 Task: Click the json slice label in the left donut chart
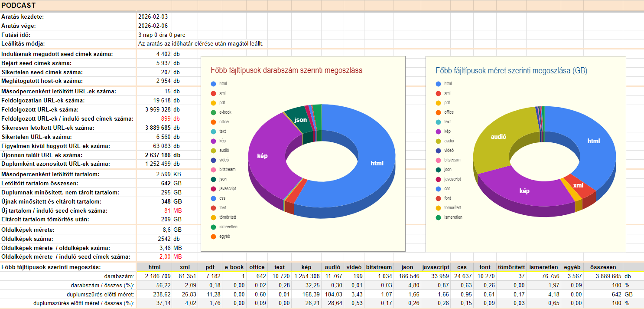pos(300,120)
